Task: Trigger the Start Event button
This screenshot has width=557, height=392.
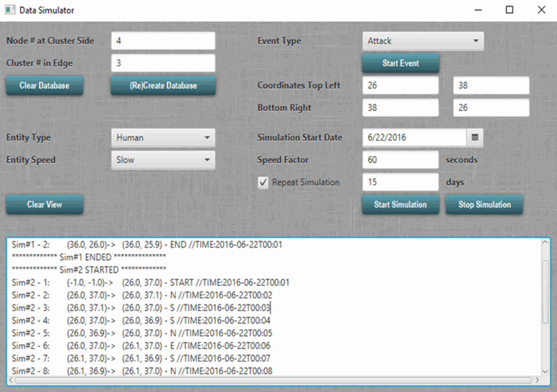Action: (x=400, y=63)
